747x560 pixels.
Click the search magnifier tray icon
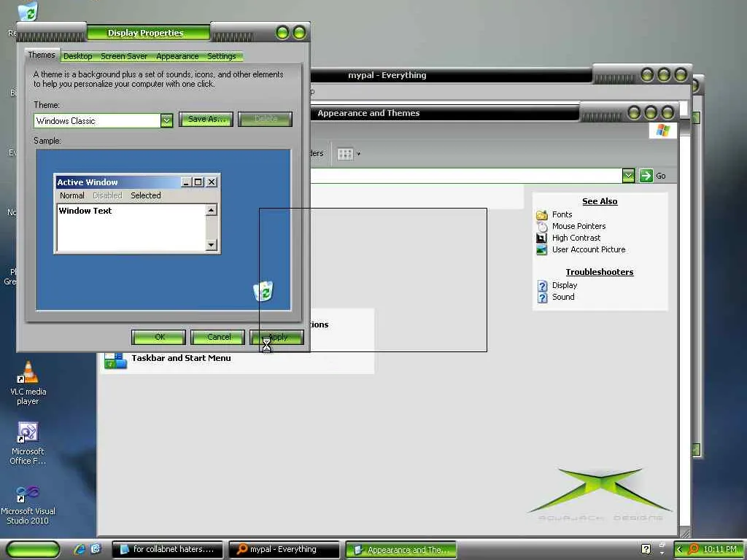693,549
